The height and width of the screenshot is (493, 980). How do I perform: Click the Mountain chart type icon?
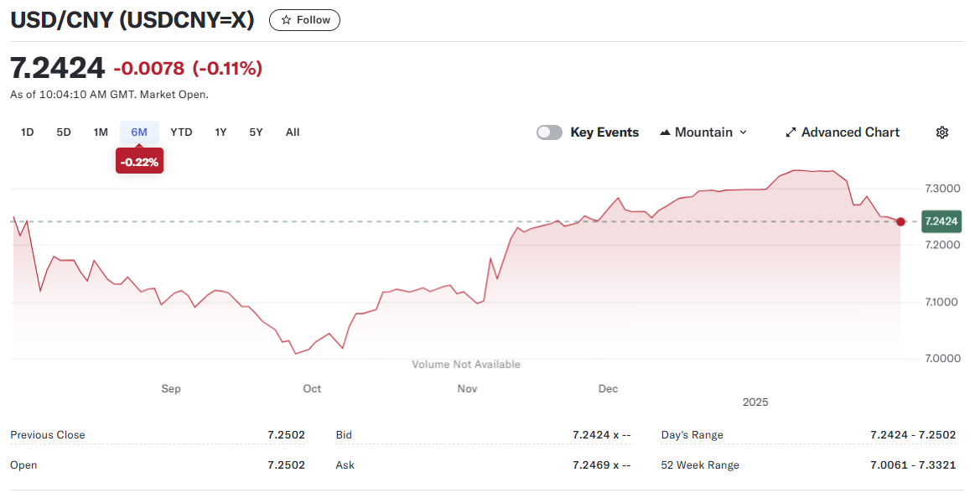point(666,132)
